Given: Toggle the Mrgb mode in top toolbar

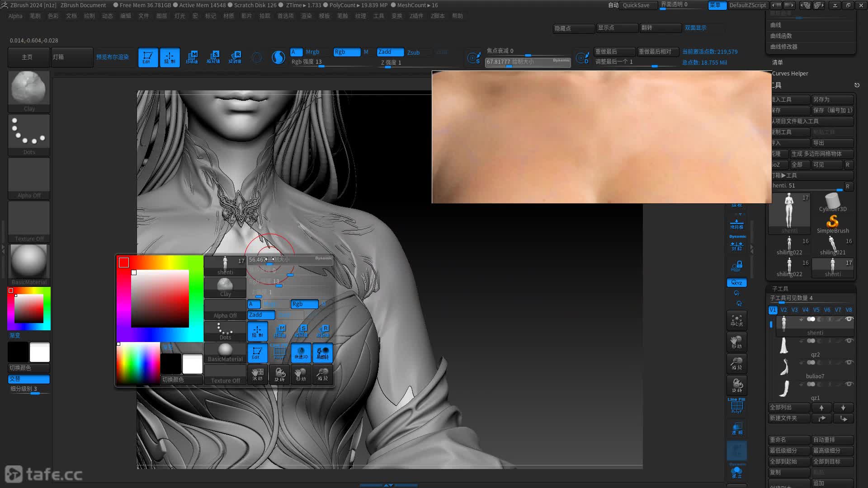Looking at the screenshot, I should click(x=312, y=52).
